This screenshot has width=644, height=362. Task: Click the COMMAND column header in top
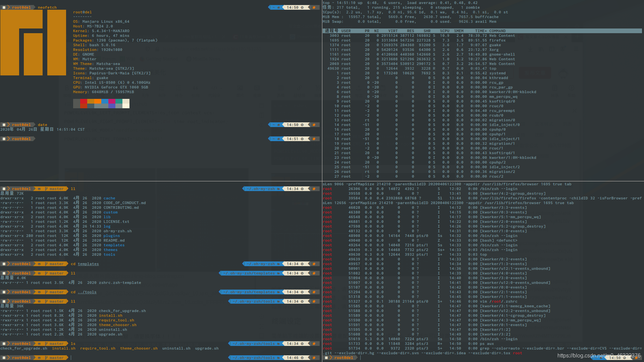coord(497,31)
